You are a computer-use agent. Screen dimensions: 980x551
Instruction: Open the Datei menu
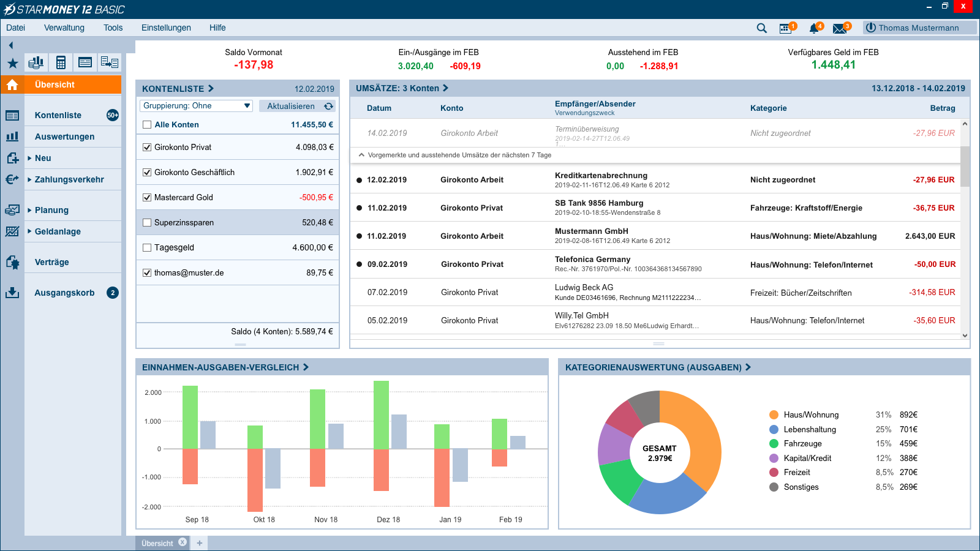tap(15, 28)
